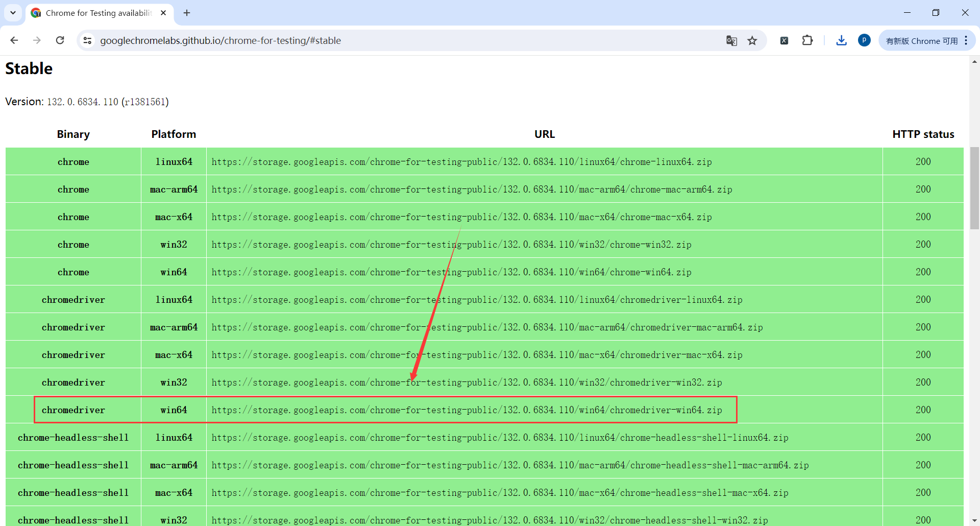Select the chromedriver-win64.zip URL
This screenshot has height=526, width=980.
467,410
